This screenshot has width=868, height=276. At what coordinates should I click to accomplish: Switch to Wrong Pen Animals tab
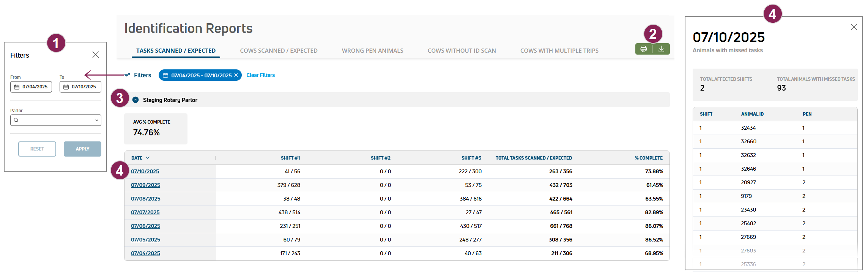pos(372,50)
